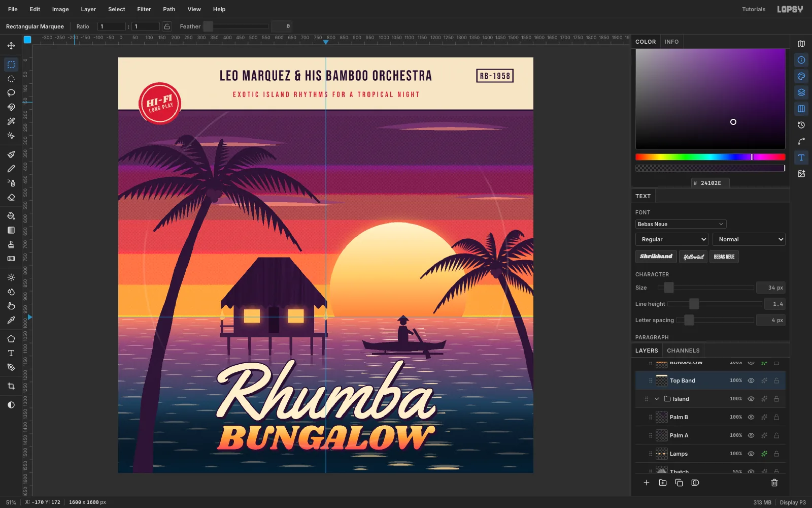Image resolution: width=812 pixels, height=508 pixels.
Task: Open the File menu
Action: (13, 9)
